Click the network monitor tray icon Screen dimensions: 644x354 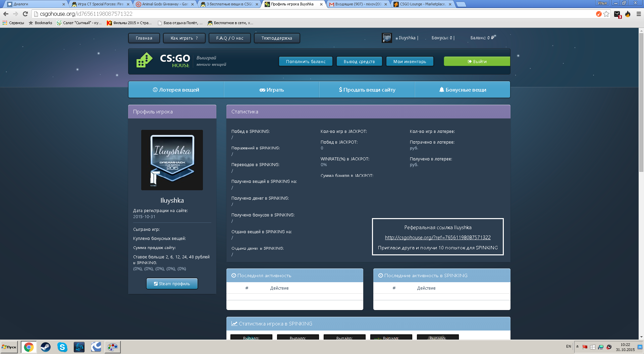601,347
